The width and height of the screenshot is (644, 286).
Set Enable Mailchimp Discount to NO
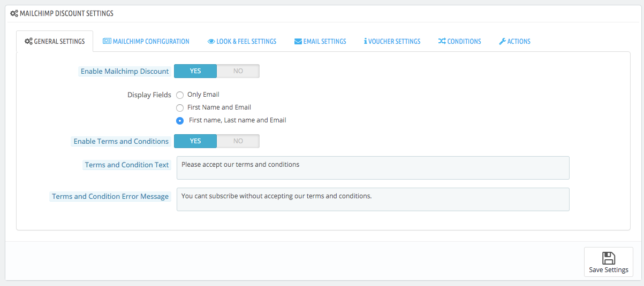point(238,71)
